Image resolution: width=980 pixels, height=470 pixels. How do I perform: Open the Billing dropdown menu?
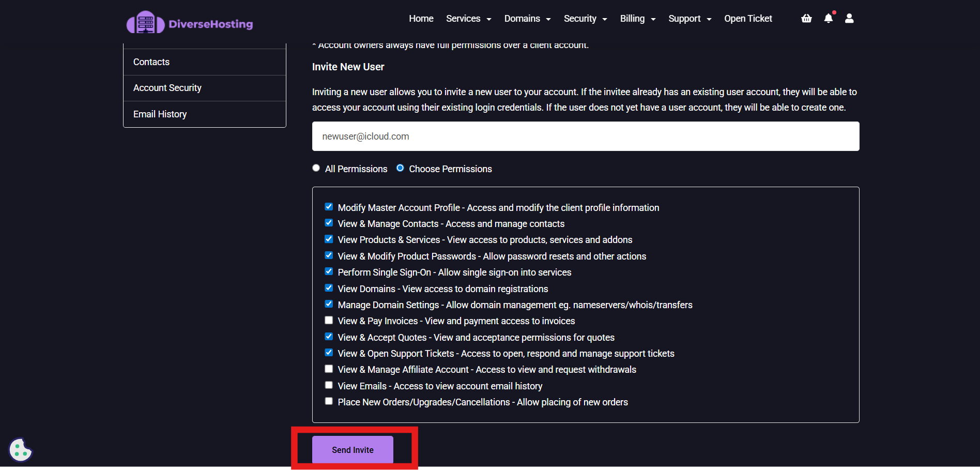[x=637, y=19]
